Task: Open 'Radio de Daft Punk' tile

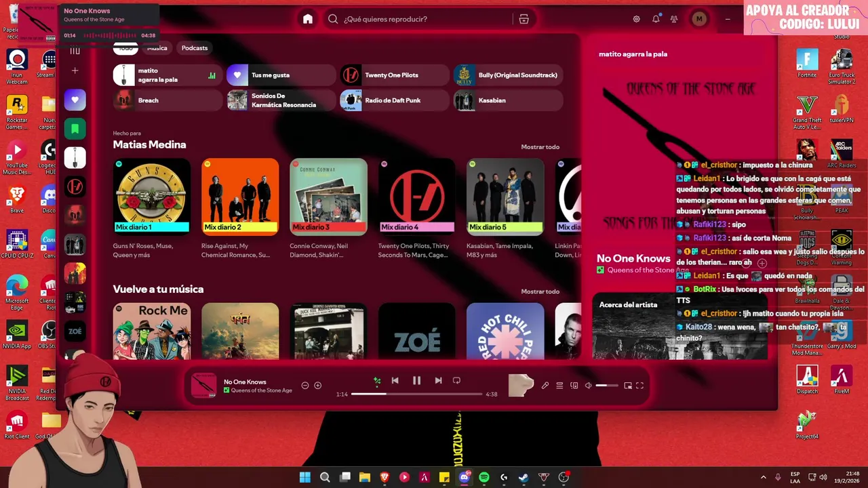Action: [394, 100]
